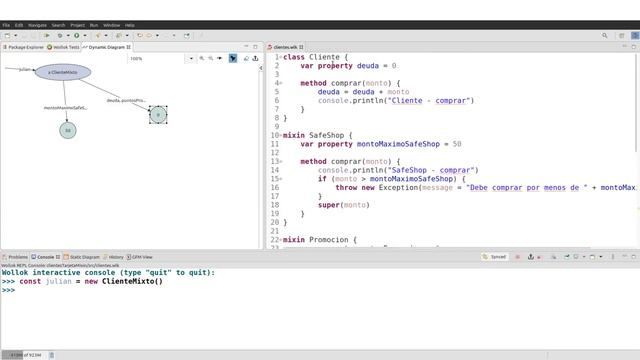Collapse the Cliente comprar method fold marker
Image resolution: width=640 pixels, height=360 pixels.
(281, 83)
